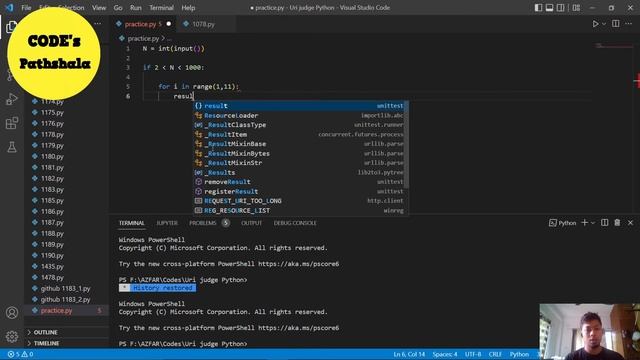
Task: Open the Terminal menu
Action: [x=161, y=8]
